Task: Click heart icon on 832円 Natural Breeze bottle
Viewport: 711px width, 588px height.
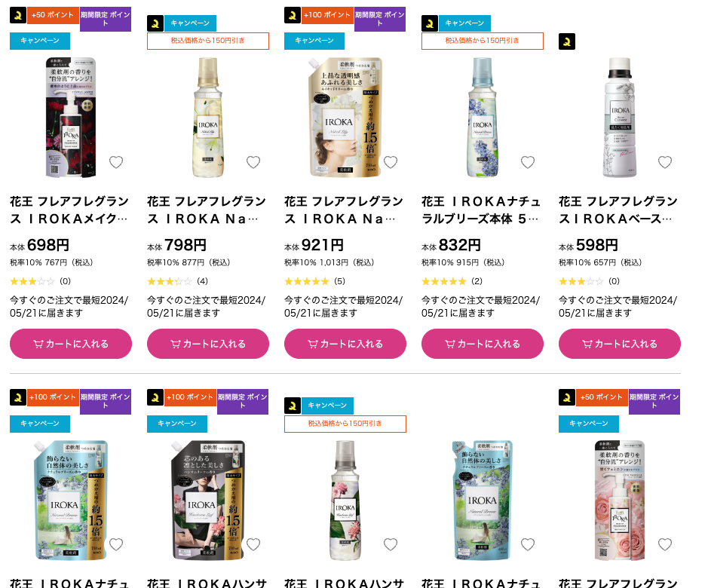Action: tap(527, 162)
